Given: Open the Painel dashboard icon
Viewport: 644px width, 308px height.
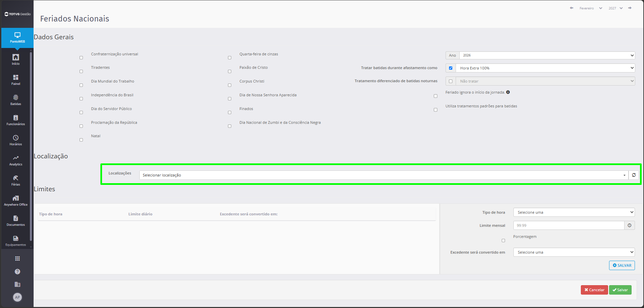Looking at the screenshot, I should (x=16, y=80).
